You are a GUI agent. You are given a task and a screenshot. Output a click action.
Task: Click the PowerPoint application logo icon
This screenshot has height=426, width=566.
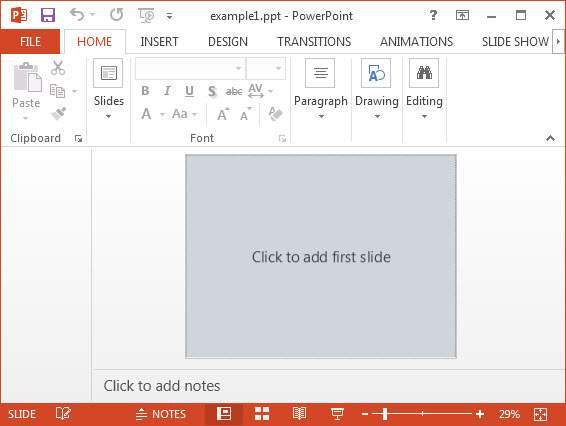[19, 15]
